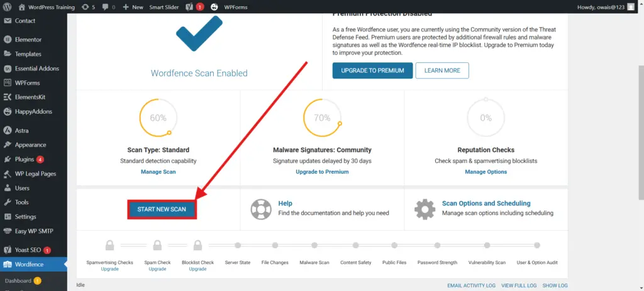Click the Wordfence Scan Enabled heading
Screen dimensions: 644x291
(x=199, y=74)
